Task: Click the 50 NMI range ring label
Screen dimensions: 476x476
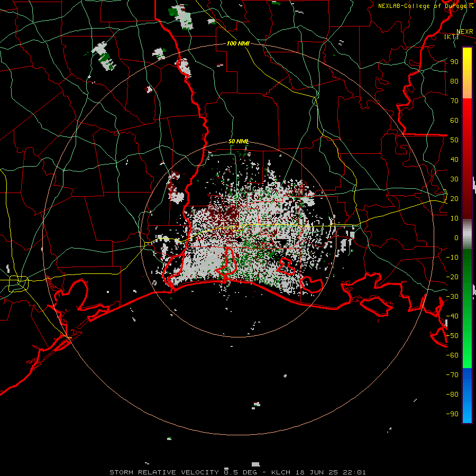Action: [239, 141]
